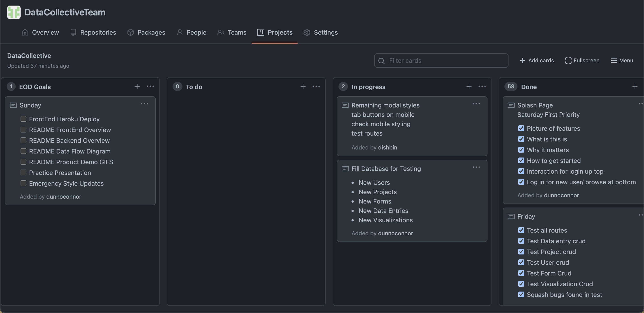Check FrontEnd Heroku Deploy checkbox
644x313 pixels.
[x=23, y=119]
